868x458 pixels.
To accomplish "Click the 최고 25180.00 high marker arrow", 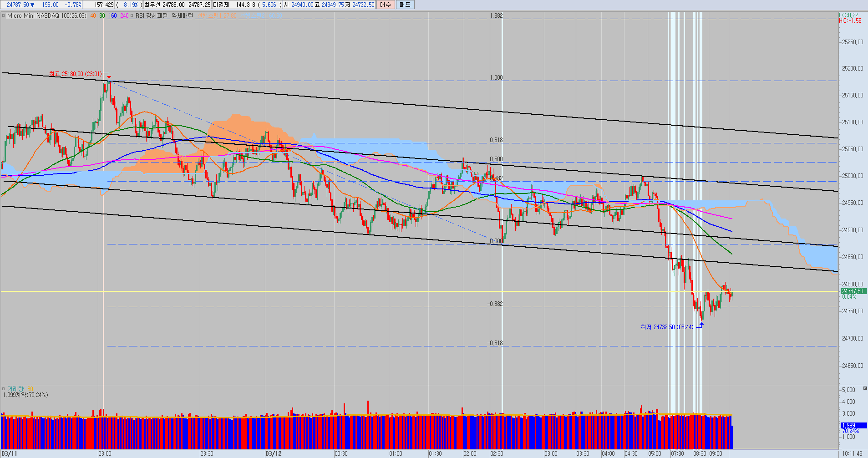I will pyautogui.click(x=109, y=76).
